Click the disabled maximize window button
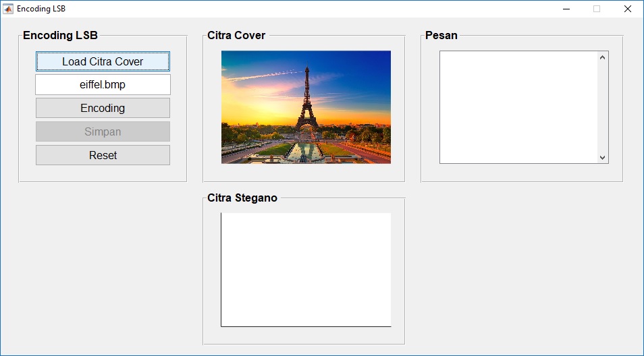This screenshot has height=356, width=644. [597, 9]
